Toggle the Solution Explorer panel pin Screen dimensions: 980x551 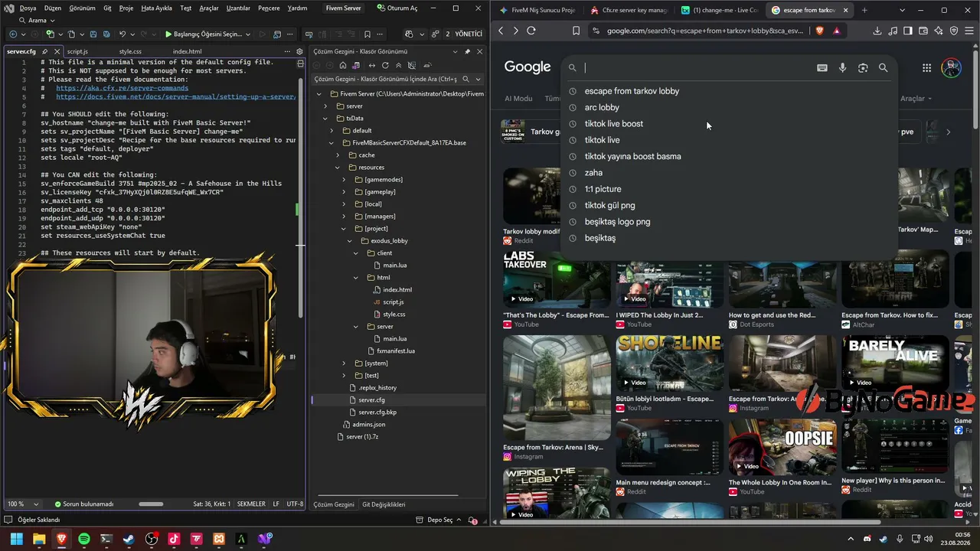point(467,51)
